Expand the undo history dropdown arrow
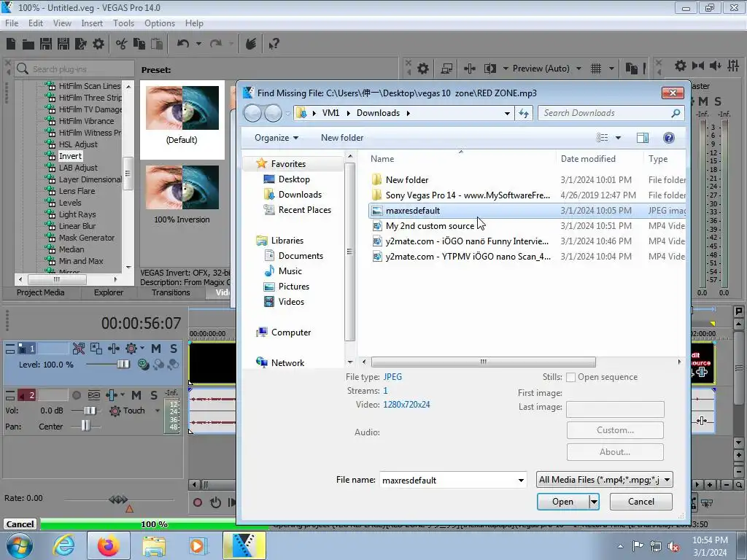 pos(198,44)
